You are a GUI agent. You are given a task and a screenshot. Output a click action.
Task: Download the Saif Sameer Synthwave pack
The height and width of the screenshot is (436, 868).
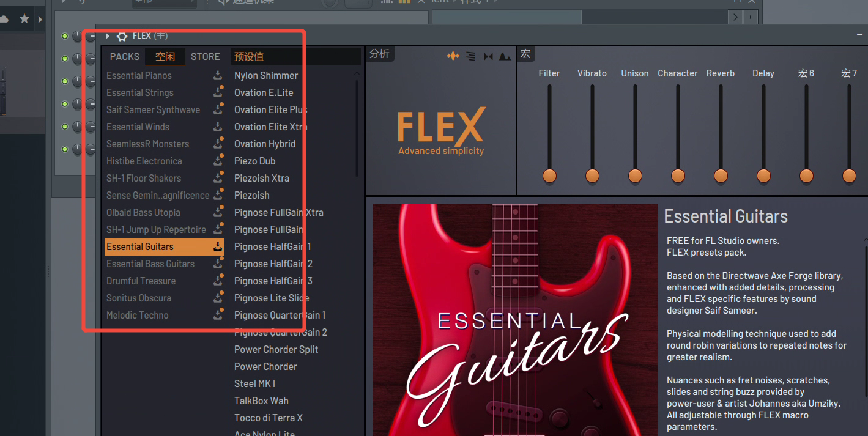[217, 110]
